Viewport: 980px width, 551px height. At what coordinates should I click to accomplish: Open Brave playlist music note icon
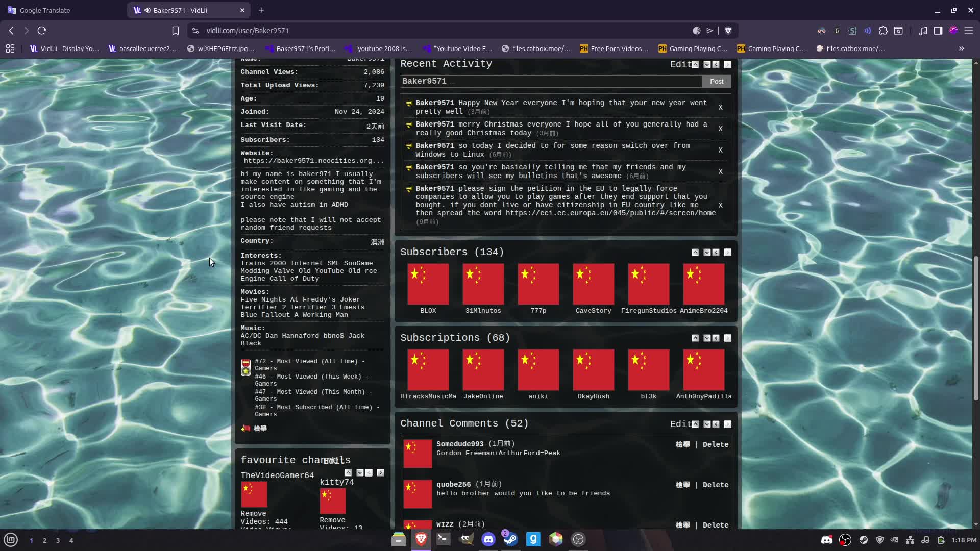click(x=922, y=31)
